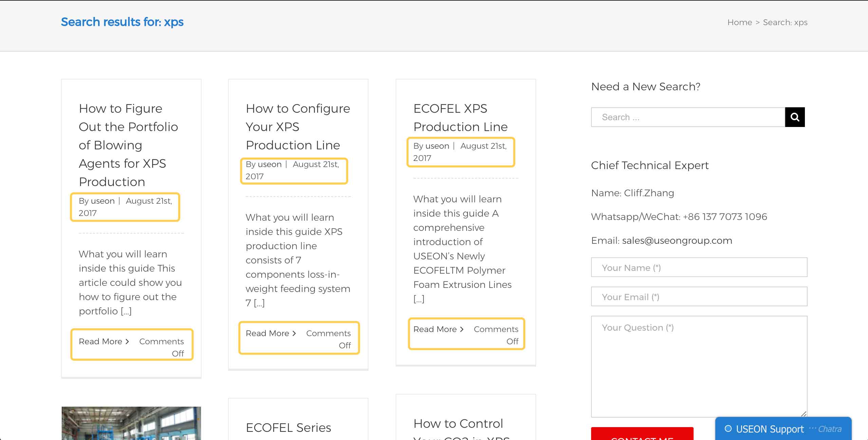Click the red CONTACT ME button
Image resolution: width=868 pixels, height=440 pixels.
coord(642,434)
